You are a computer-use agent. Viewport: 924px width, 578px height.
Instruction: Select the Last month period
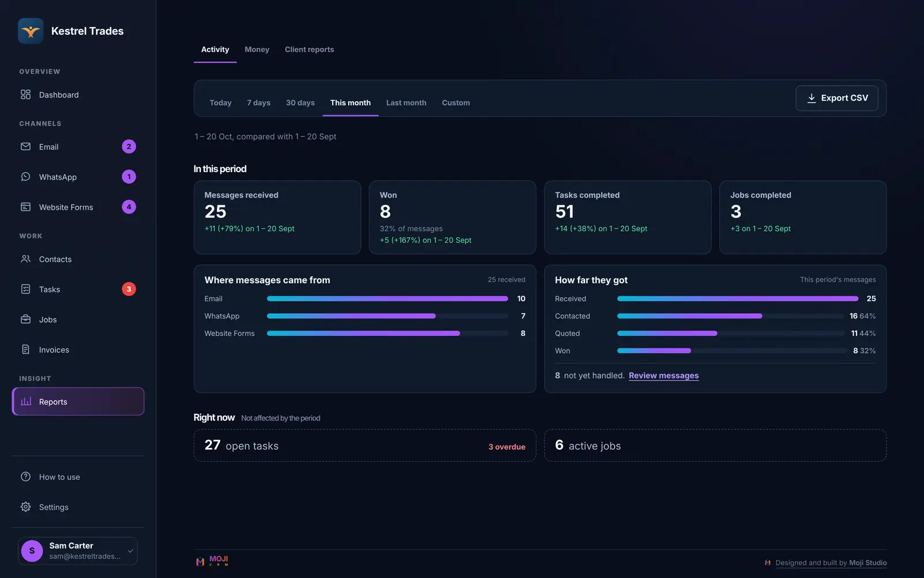point(407,103)
